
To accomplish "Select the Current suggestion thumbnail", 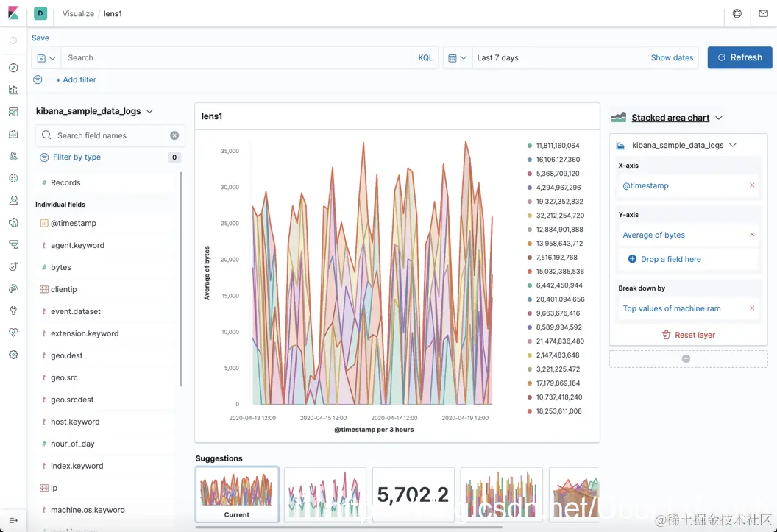I will 237,494.
